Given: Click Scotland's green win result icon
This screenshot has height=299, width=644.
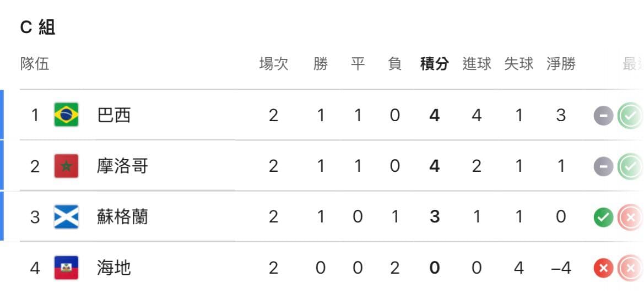Looking at the screenshot, I should [x=603, y=218].
